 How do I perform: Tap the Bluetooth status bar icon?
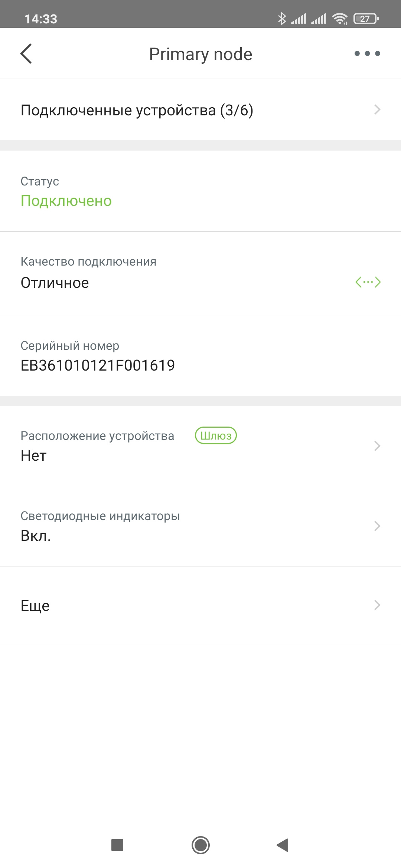[x=282, y=19]
